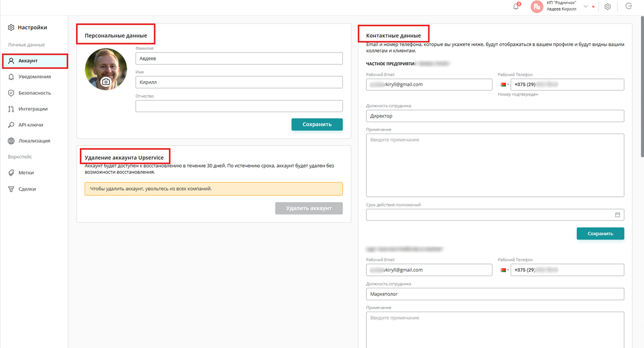Expand the company switcher chevron in the header
The height and width of the screenshot is (348, 644).
[586, 6]
